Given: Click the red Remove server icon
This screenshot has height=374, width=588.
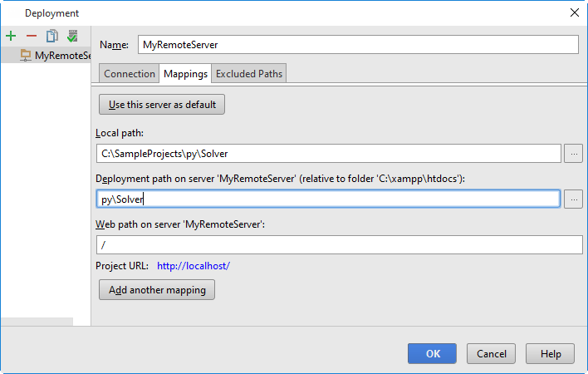Looking at the screenshot, I should click(x=32, y=36).
